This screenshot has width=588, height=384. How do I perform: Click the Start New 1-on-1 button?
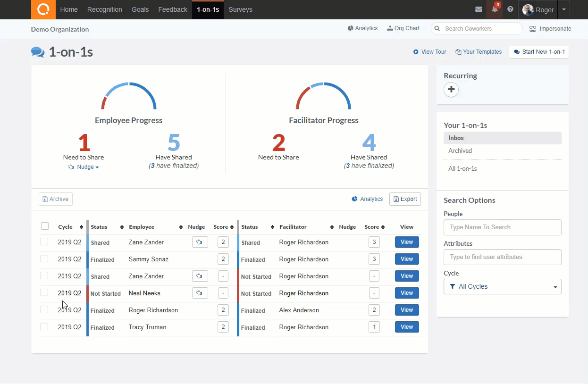[x=539, y=52]
